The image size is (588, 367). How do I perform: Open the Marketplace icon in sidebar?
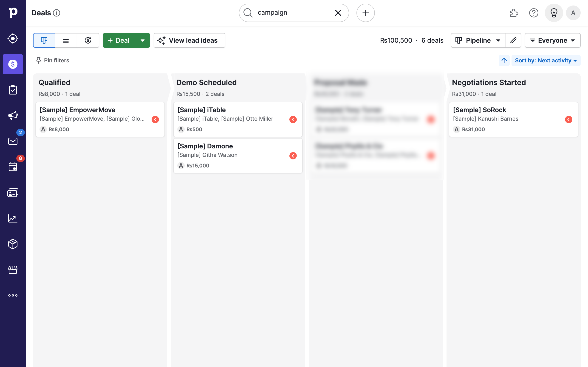[13, 270]
